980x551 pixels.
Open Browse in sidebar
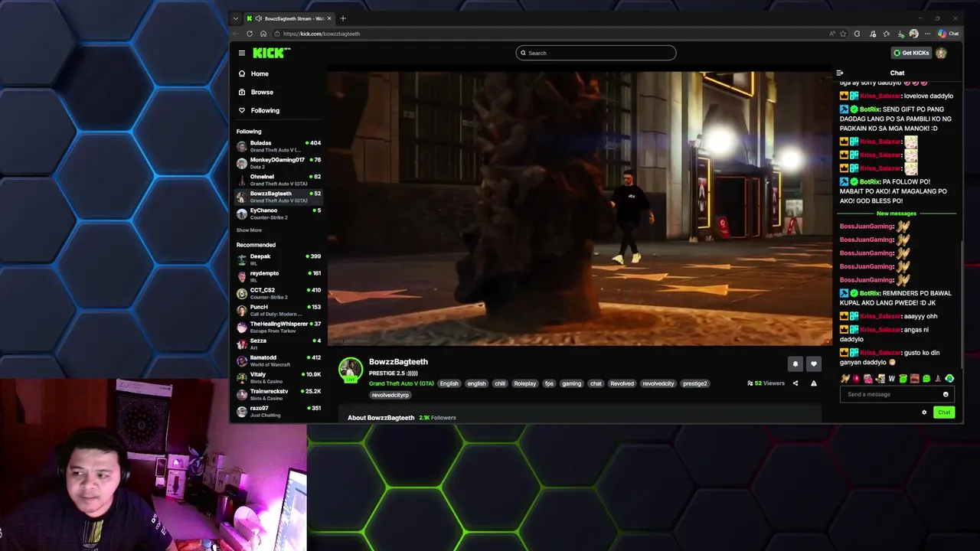pyautogui.click(x=279, y=92)
